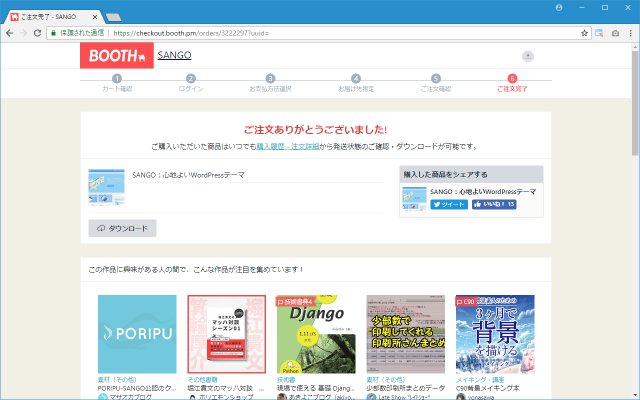
Task: Click step 2 ログイン
Action: coord(191,83)
